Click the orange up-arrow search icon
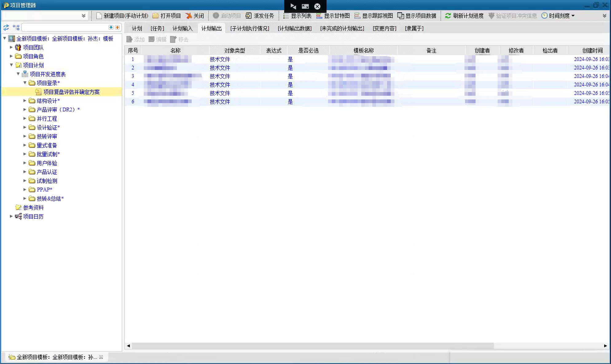Image resolution: width=611 pixels, height=364 pixels. click(x=117, y=27)
